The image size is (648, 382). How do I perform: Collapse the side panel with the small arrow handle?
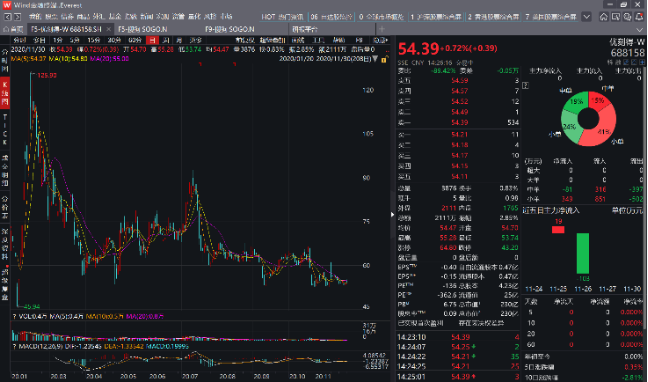392,214
